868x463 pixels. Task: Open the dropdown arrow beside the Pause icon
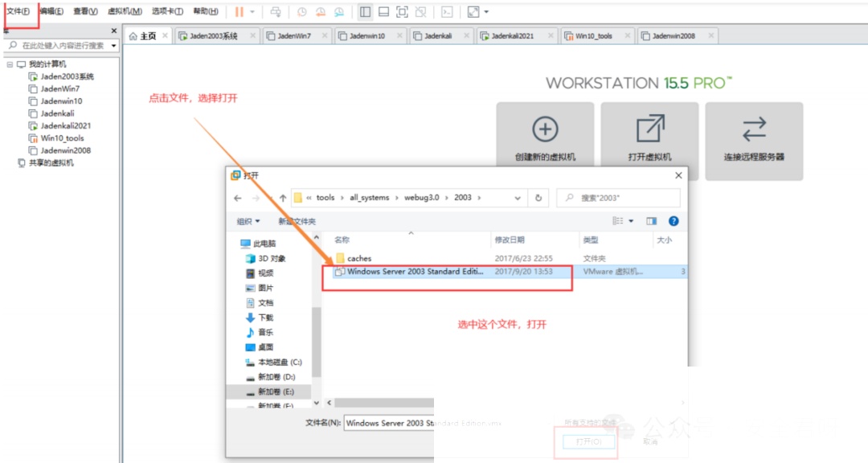tap(252, 11)
